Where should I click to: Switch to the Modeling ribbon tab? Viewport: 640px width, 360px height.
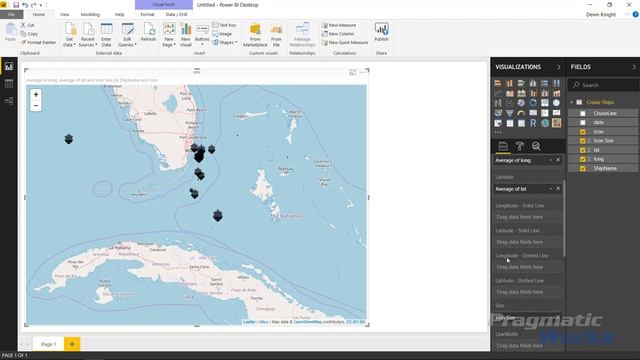pos(90,14)
